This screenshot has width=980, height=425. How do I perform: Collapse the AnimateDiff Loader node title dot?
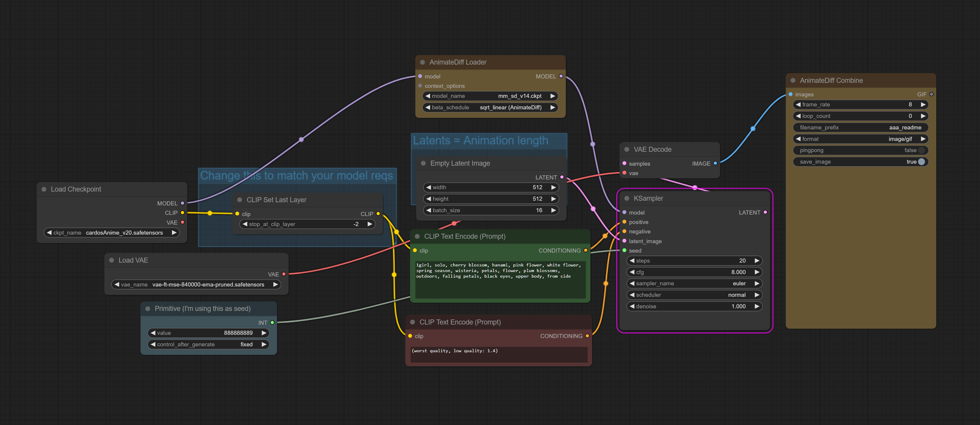pos(422,62)
